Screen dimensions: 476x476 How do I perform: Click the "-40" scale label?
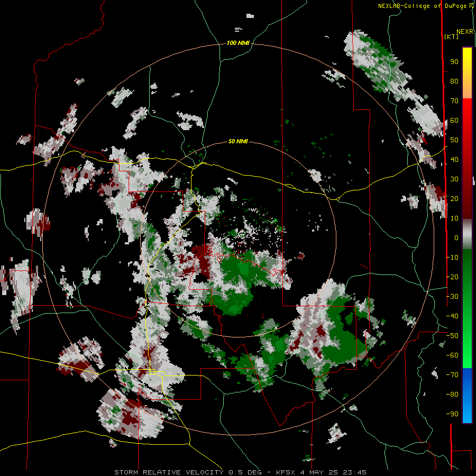[452, 316]
